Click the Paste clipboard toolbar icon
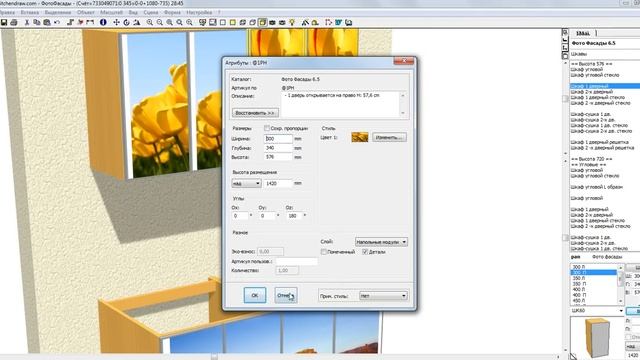Viewport: 640px width, 360px height. point(47,22)
